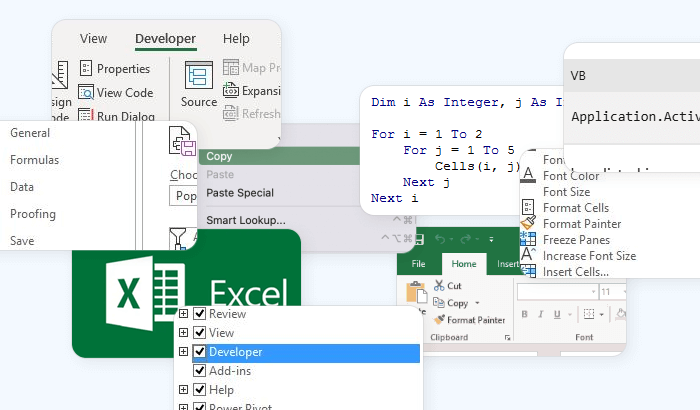Choose Copy in the context menu

pyautogui.click(x=279, y=156)
